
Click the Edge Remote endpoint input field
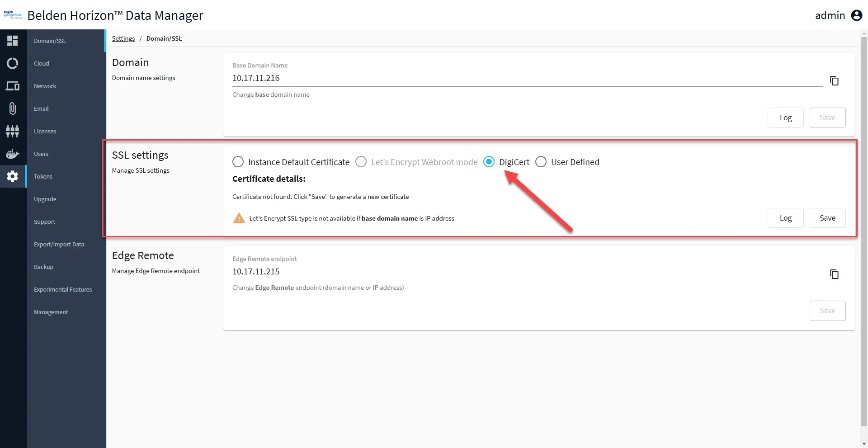pos(528,272)
